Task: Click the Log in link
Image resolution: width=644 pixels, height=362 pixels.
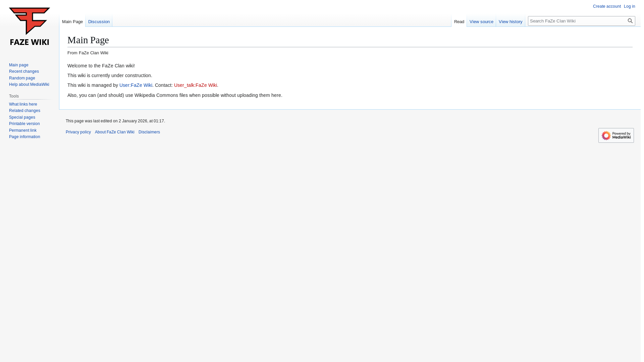Action: point(629,6)
